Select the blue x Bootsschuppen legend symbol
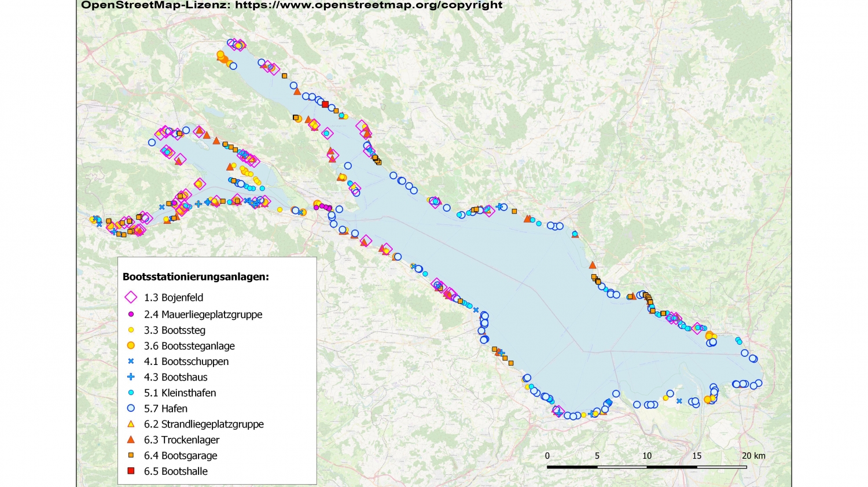This screenshot has height=487, width=868. point(131,361)
